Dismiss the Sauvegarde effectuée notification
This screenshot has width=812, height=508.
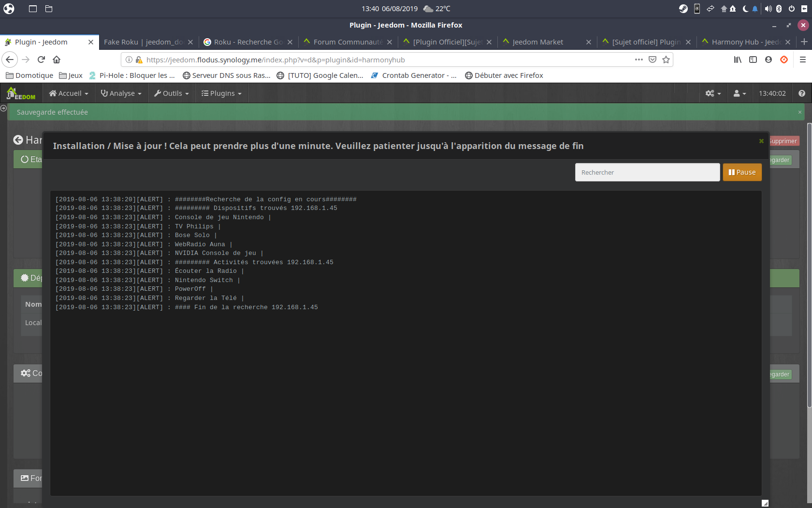click(x=800, y=112)
